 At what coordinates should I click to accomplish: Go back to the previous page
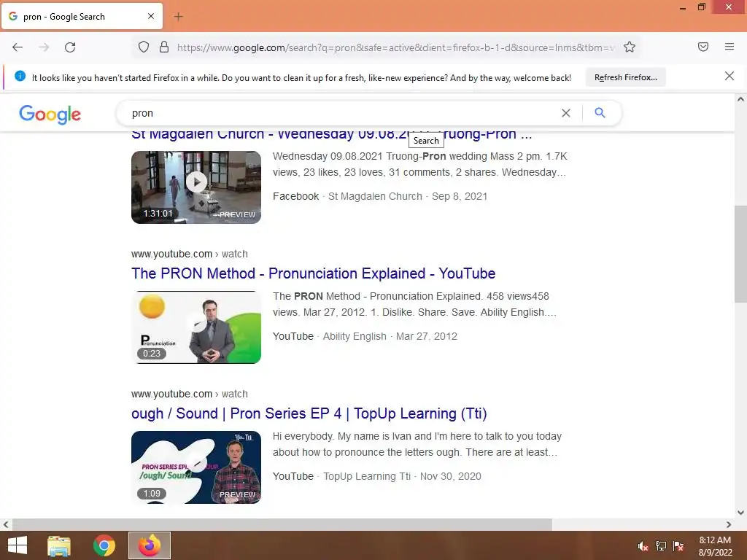[18, 47]
